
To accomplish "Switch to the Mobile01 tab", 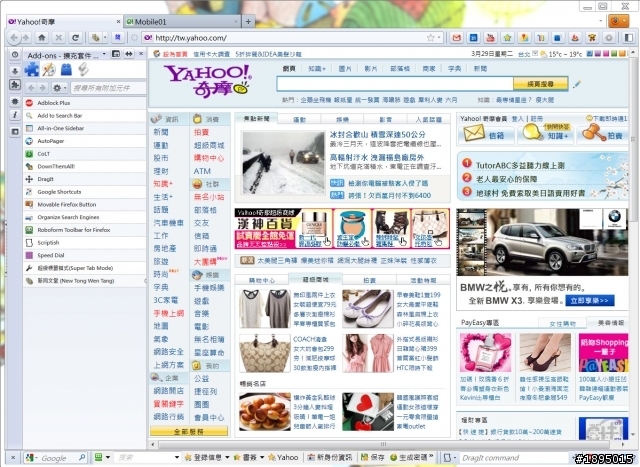I will (x=182, y=22).
